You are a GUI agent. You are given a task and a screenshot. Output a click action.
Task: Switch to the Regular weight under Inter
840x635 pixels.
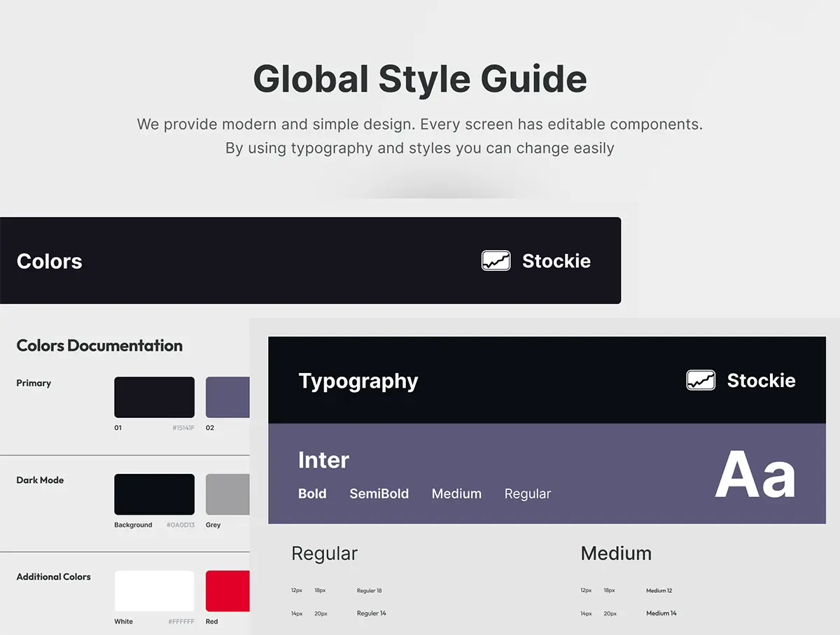click(527, 494)
